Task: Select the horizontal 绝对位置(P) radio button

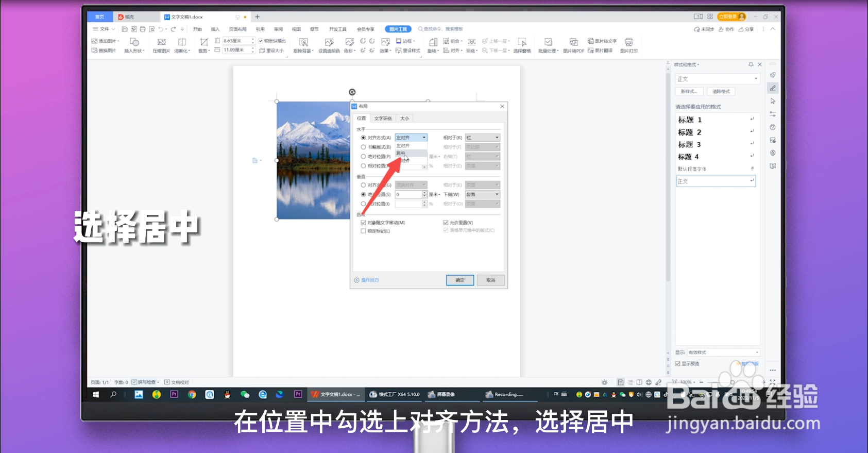Action: point(363,156)
